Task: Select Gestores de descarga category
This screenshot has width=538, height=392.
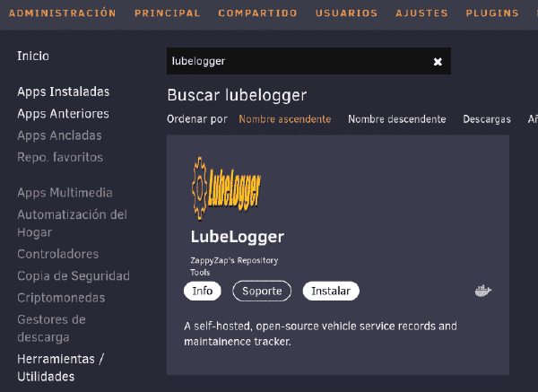Action: [x=51, y=328]
